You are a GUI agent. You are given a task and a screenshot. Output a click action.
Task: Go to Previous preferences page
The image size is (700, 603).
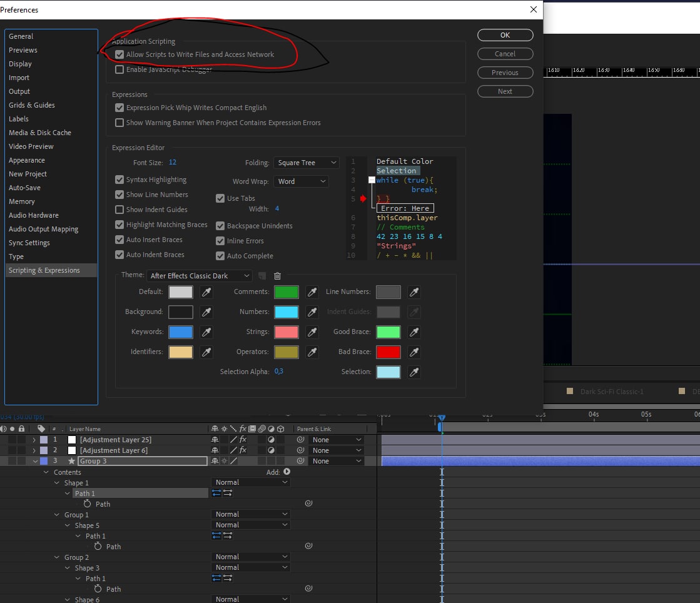tap(505, 73)
